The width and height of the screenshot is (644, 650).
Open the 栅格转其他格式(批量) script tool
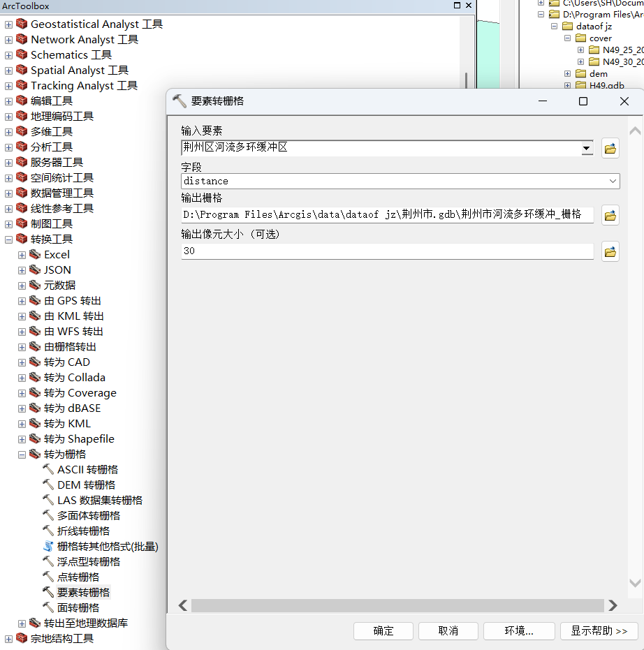coord(108,547)
